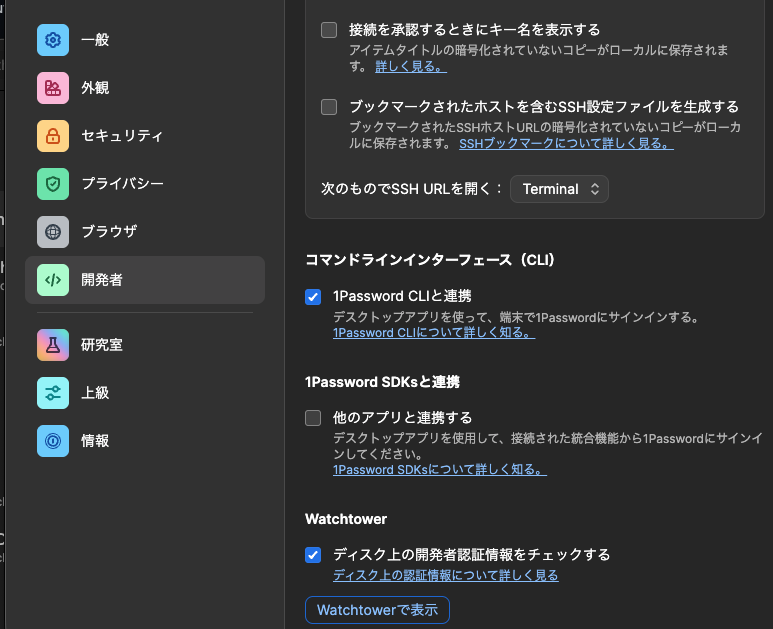Viewport: 773px width, 629px height.
Task: Click the Watchtower section heading
Action: pos(346,519)
